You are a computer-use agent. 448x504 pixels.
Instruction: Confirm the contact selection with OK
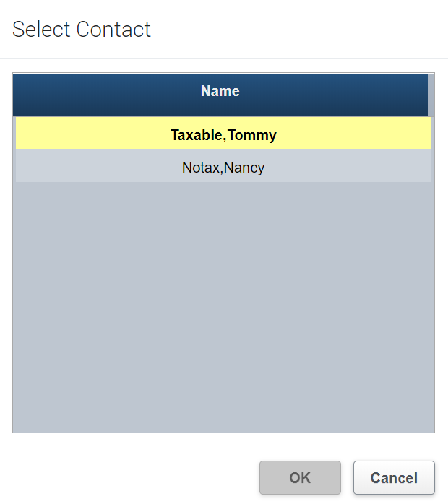[300, 477]
